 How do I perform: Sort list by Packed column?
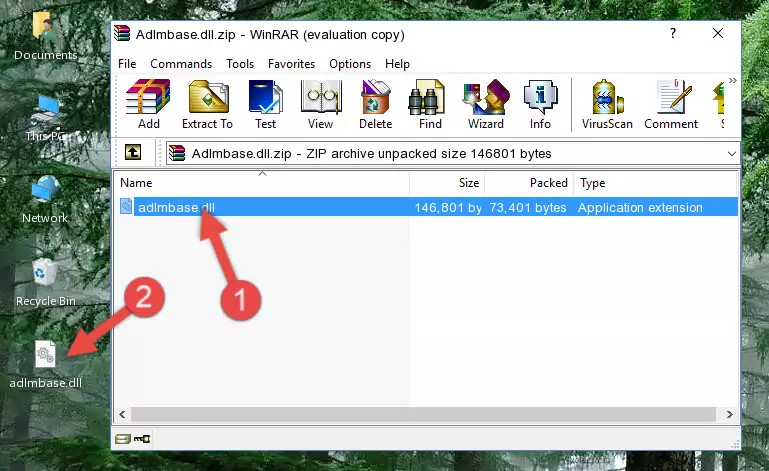(x=529, y=183)
